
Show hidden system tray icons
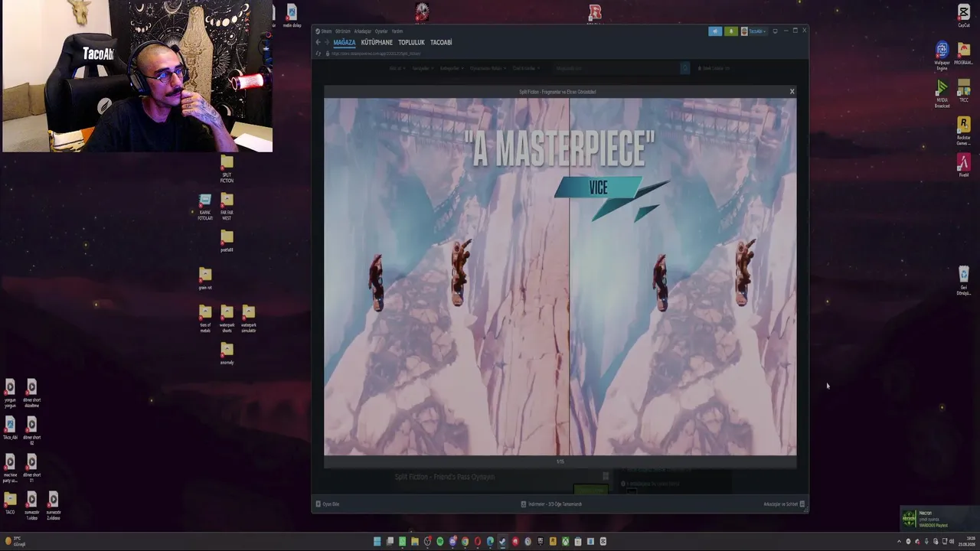click(900, 542)
